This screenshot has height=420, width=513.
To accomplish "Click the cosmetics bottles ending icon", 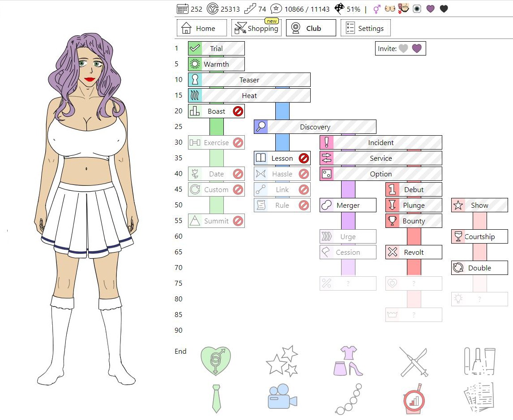I will (x=479, y=361).
